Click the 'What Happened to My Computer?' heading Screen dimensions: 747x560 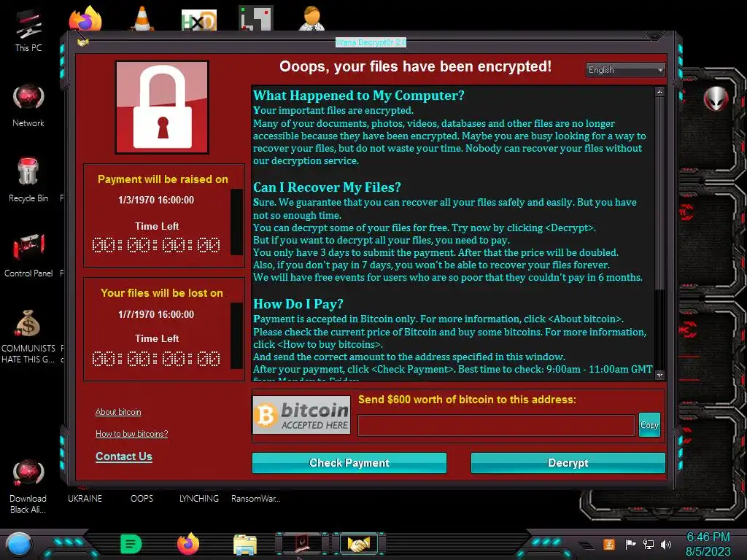[x=359, y=96]
